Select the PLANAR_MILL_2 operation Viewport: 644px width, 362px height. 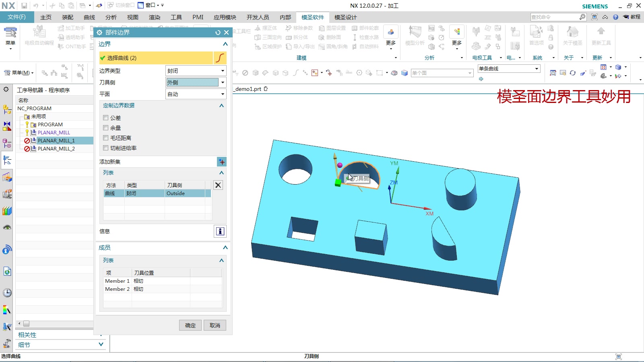point(56,149)
